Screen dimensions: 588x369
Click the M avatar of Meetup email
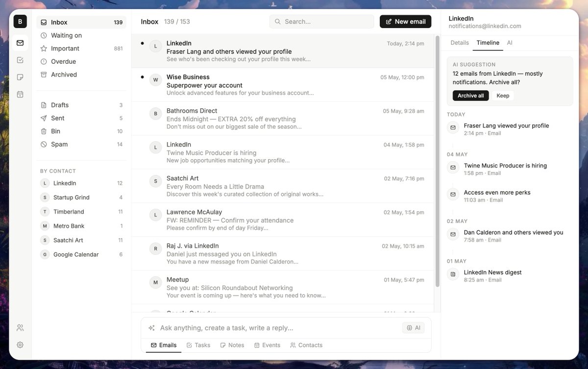coord(155,283)
